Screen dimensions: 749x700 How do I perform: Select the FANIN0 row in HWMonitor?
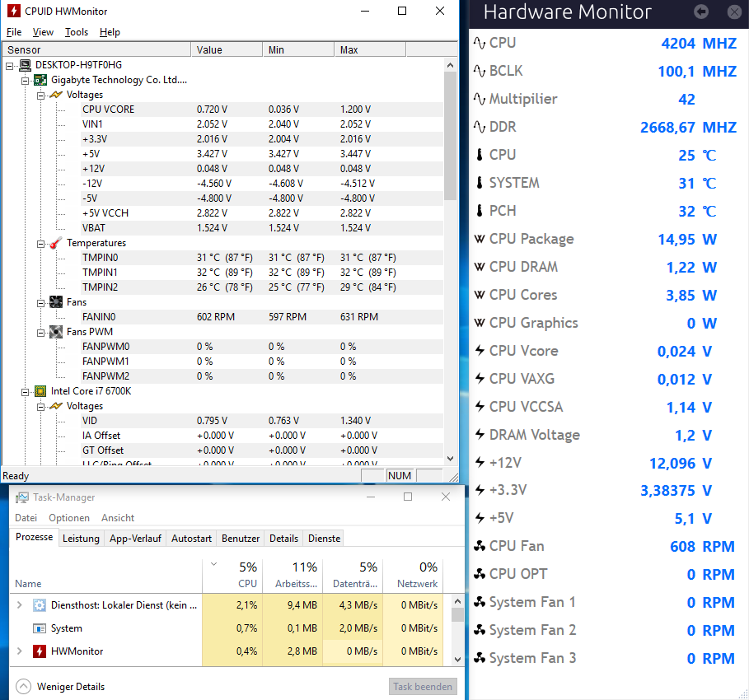262,317
